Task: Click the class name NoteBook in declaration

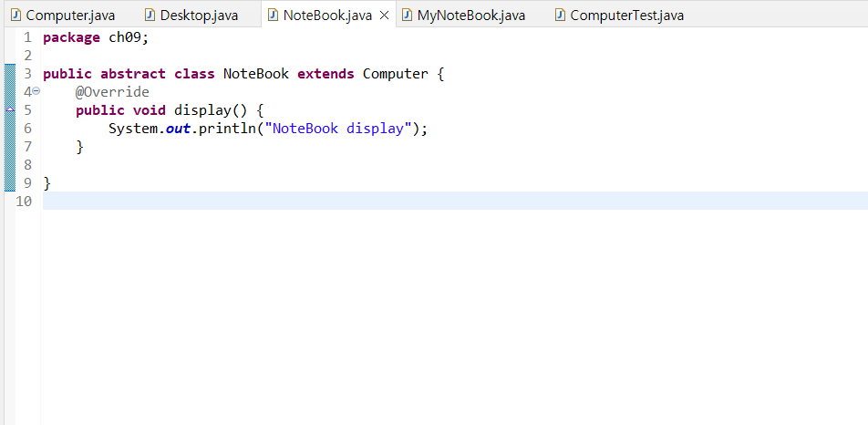Action: point(255,74)
